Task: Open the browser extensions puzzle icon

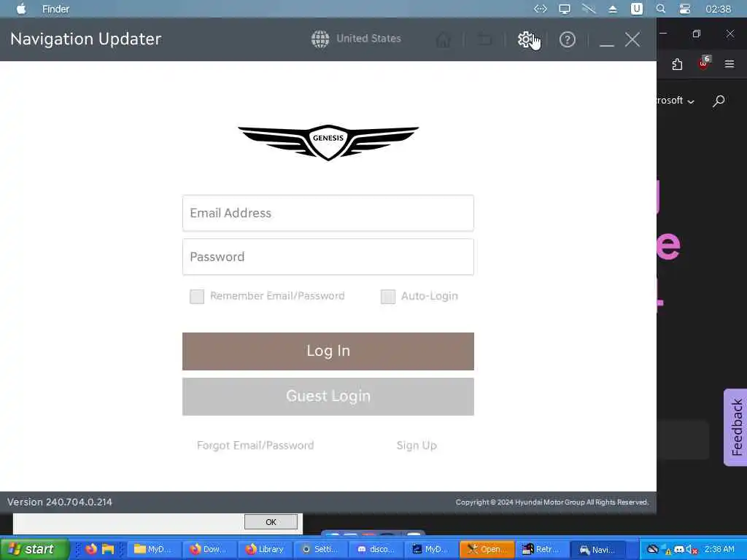Action: [677, 64]
